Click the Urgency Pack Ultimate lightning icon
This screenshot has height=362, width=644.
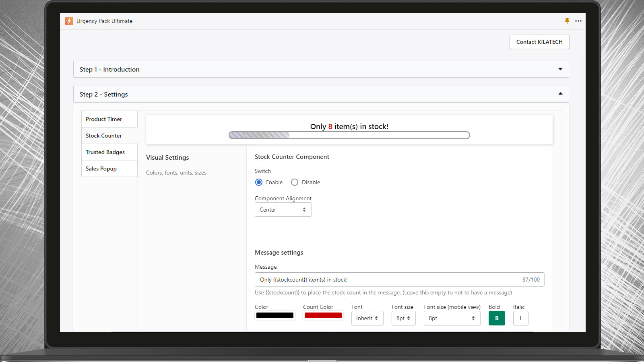(x=69, y=21)
